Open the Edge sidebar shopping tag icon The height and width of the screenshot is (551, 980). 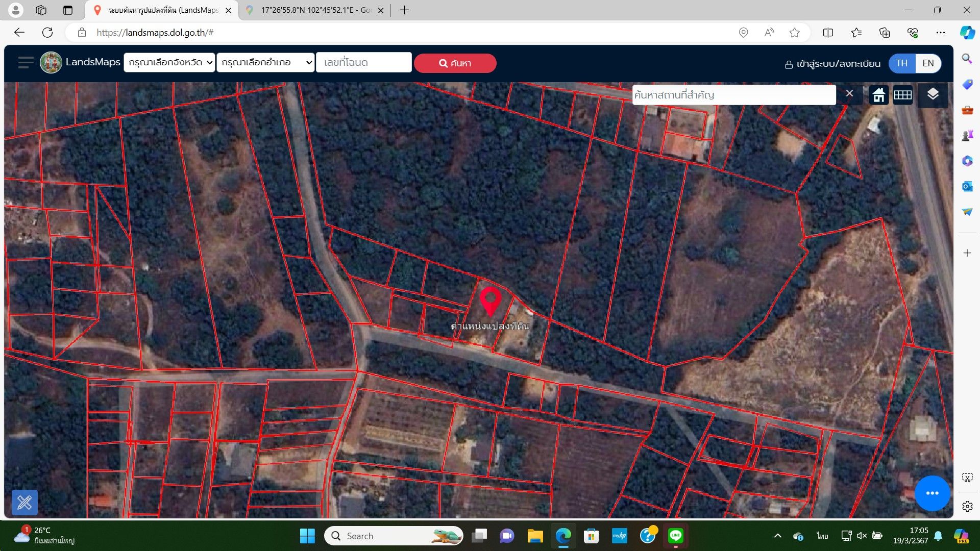click(967, 84)
